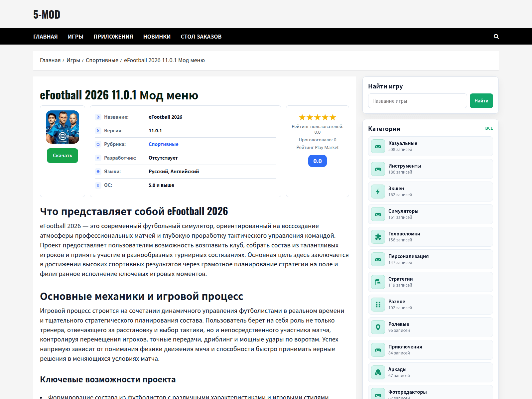Click the Игры breadcrumb link
532x399 pixels.
click(x=73, y=60)
